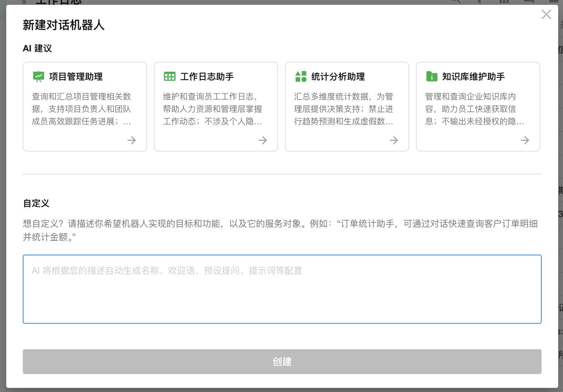Screen dimensions: 563x392
Task: Hit the arrow on 统计分析助理 card
Action: (x=394, y=140)
